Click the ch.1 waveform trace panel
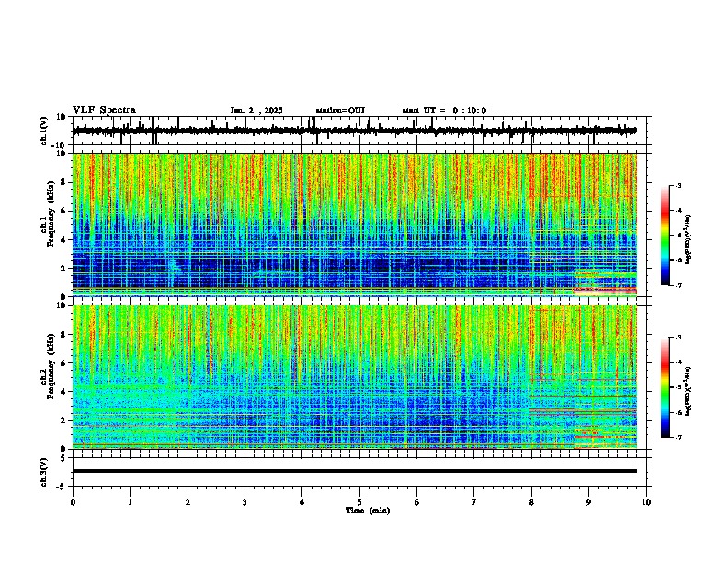Image resolution: width=728 pixels, height=563 pixels. tap(359, 131)
